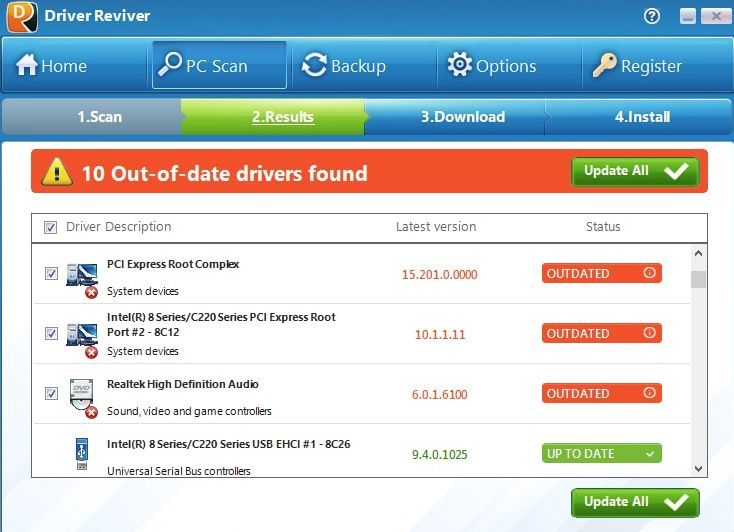
Task: Click the USB EHCI #1 device icon
Action: point(82,453)
